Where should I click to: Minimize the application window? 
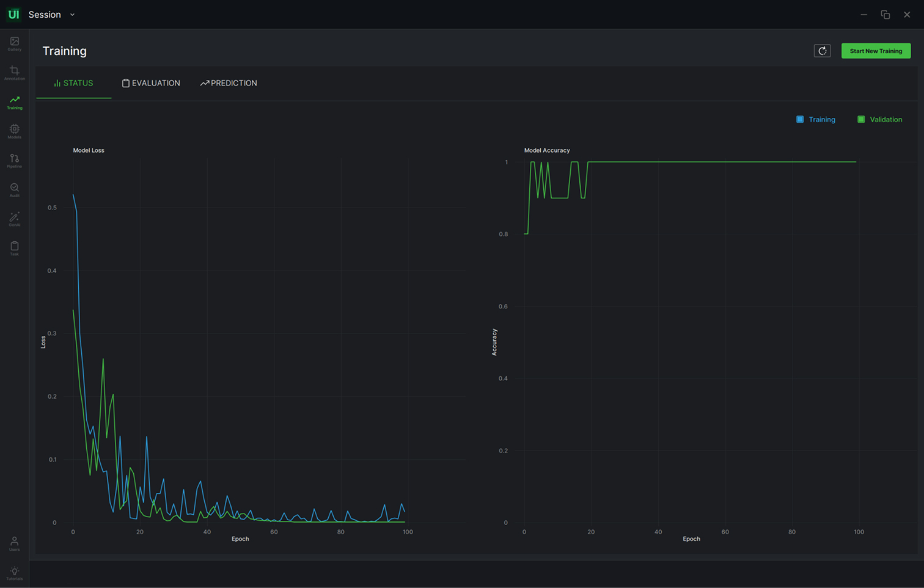(864, 15)
